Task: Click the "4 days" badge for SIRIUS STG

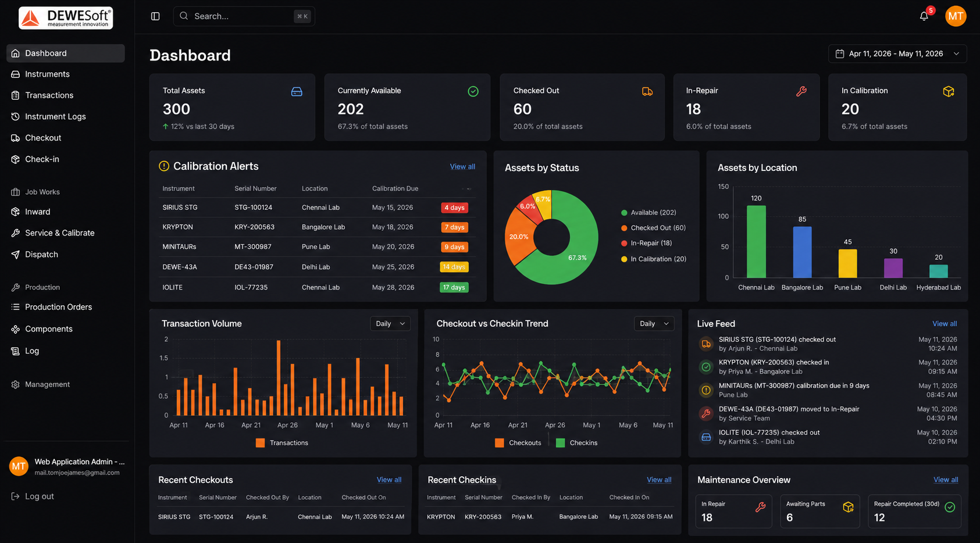Action: [x=454, y=208]
